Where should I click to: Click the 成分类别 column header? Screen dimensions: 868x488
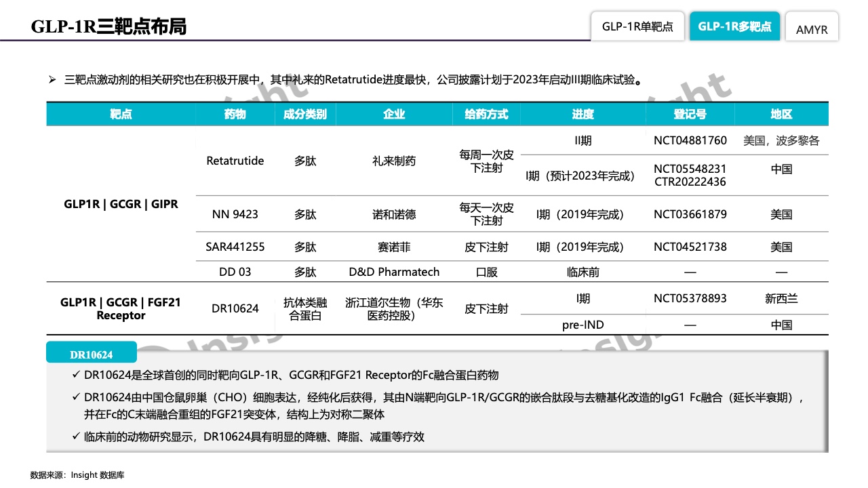pyautogui.click(x=305, y=114)
